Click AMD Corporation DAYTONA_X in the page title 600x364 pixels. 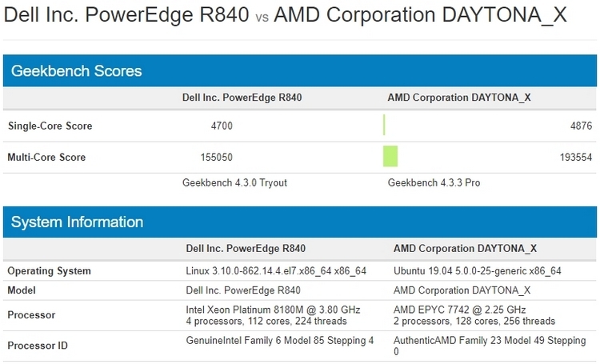click(420, 17)
